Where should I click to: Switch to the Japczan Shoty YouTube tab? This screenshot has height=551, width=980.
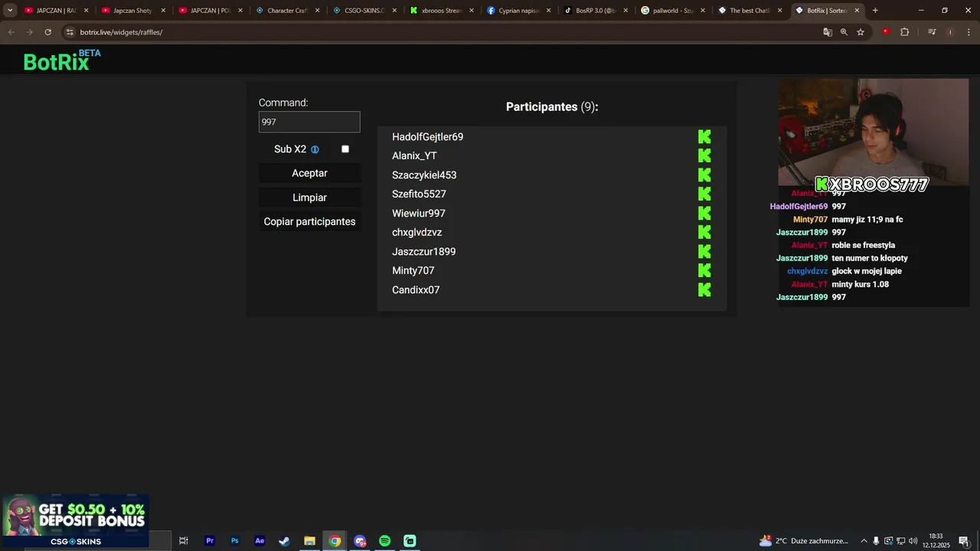coord(132,11)
